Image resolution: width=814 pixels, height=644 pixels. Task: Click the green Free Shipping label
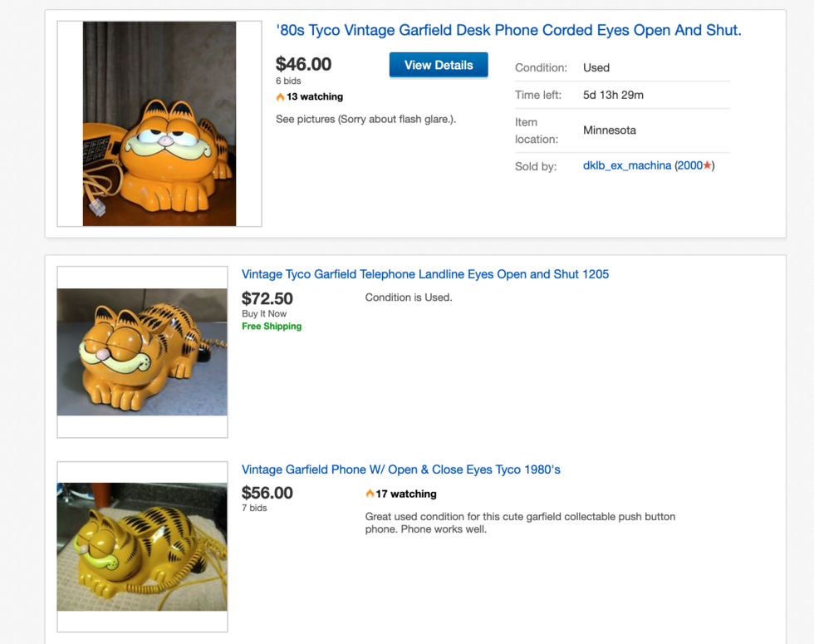[x=272, y=327]
